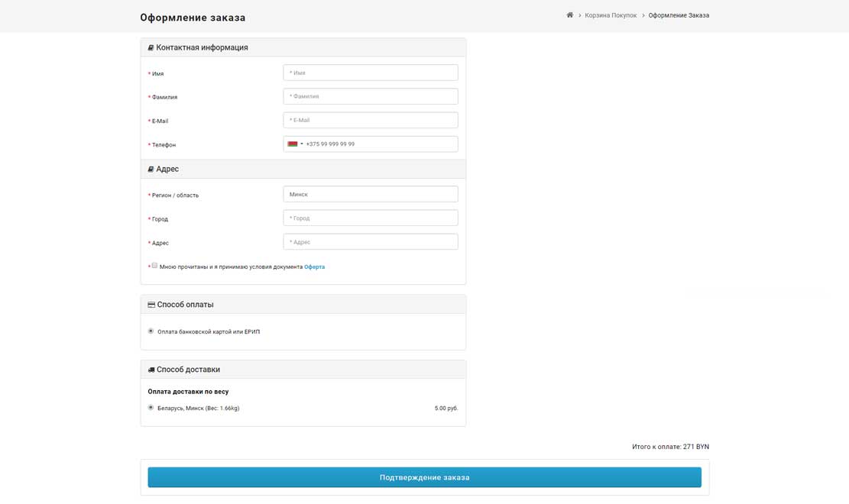Select Беларусь, Минск delivery option
Viewport: 849px width, 504px height.
151,408
